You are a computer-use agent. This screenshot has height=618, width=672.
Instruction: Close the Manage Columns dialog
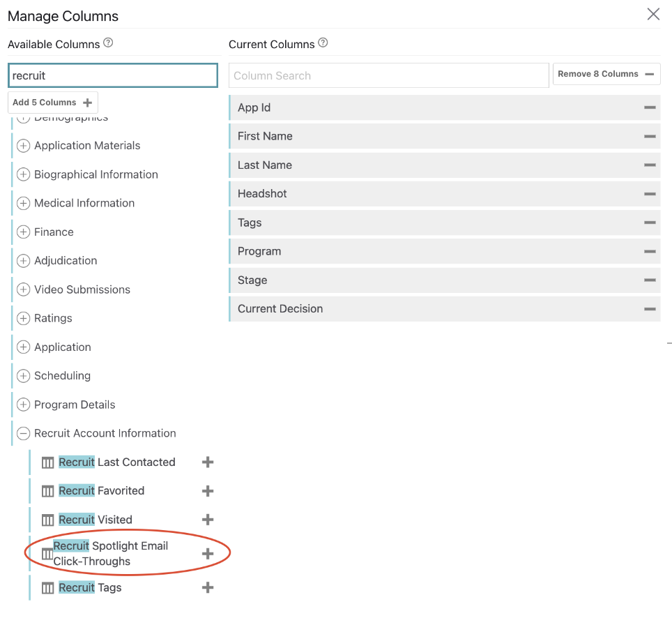(x=652, y=15)
